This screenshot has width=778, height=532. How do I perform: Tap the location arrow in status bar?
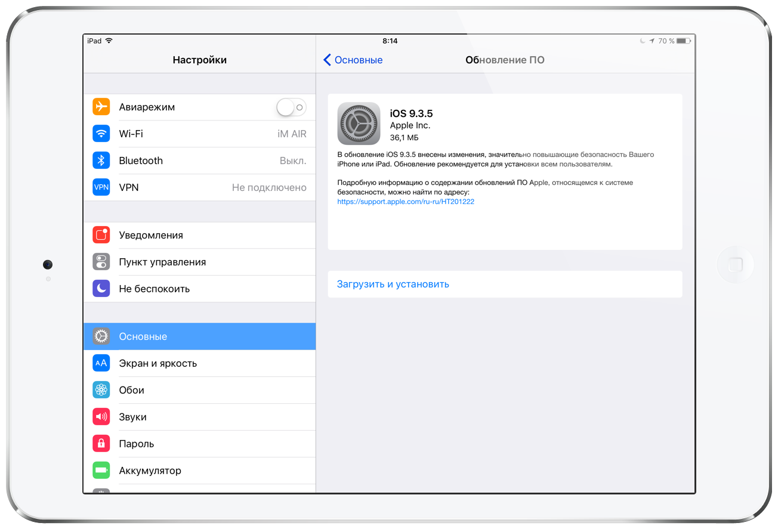[x=652, y=41]
